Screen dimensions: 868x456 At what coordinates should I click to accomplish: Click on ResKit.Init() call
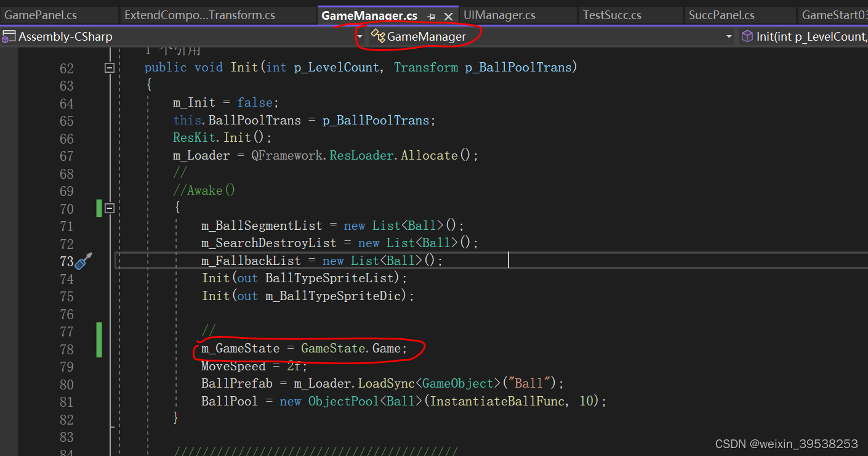coord(222,137)
